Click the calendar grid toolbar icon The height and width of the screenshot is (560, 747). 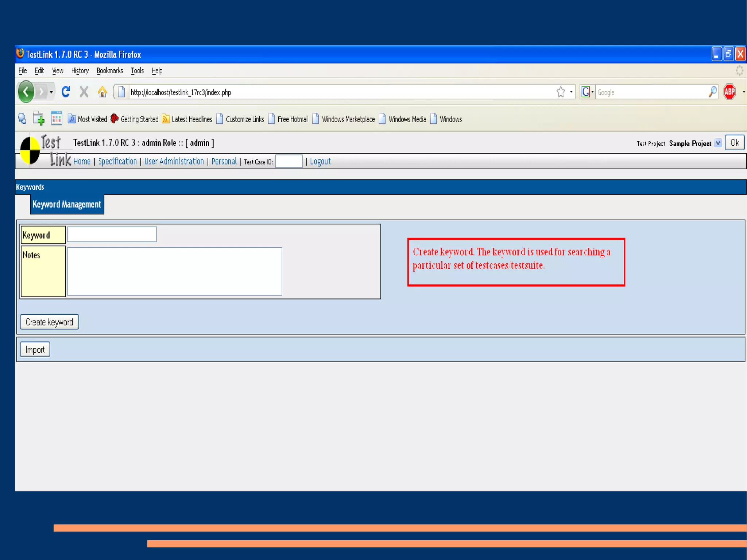point(57,119)
